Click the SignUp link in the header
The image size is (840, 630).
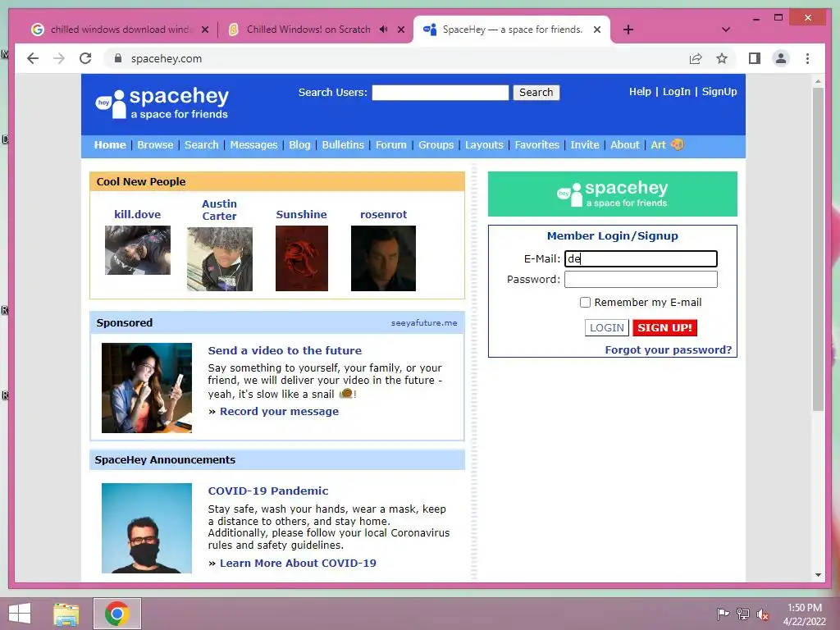click(x=719, y=92)
